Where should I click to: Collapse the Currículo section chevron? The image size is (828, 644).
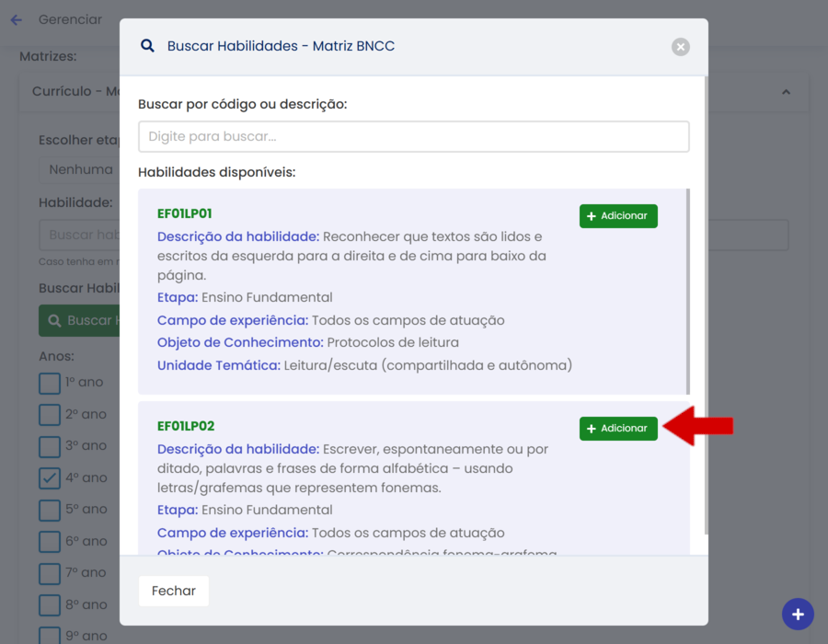[787, 92]
